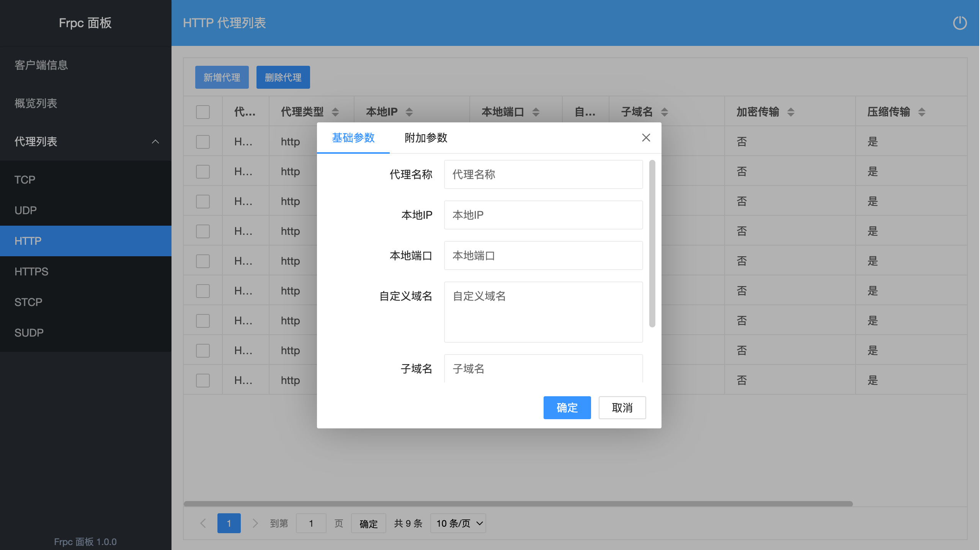Switch to the 附加参数 tab
The height and width of the screenshot is (550, 980).
click(426, 138)
